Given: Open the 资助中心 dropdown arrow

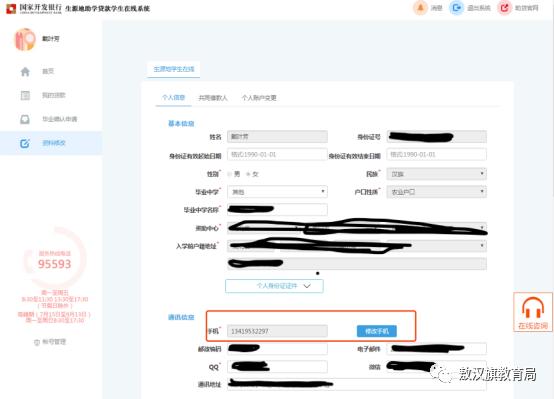Looking at the screenshot, I should (482, 228).
